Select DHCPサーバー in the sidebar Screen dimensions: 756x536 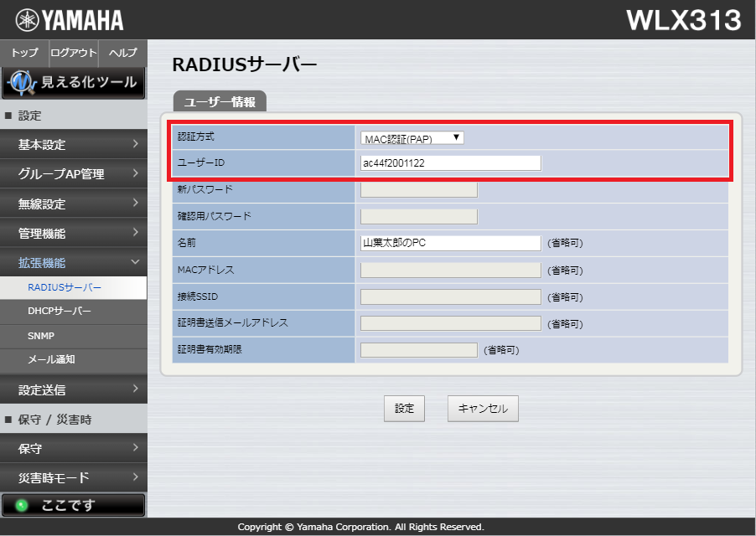tap(73, 310)
